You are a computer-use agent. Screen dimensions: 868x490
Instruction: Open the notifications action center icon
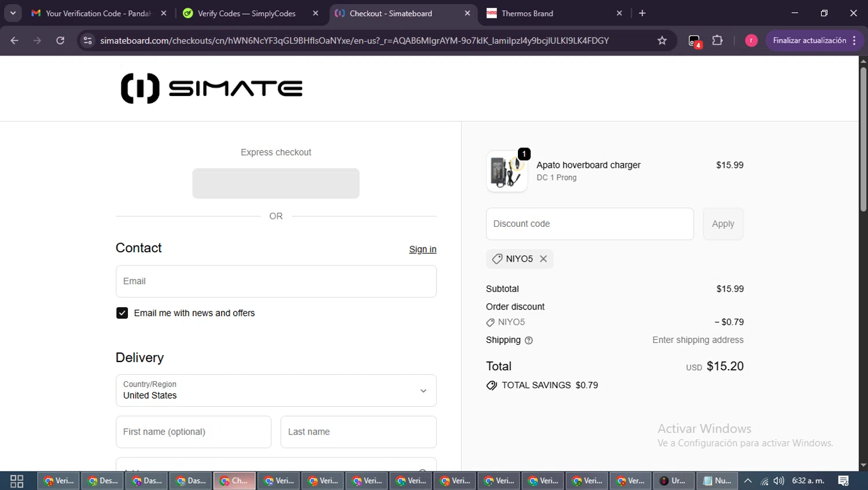pyautogui.click(x=843, y=481)
